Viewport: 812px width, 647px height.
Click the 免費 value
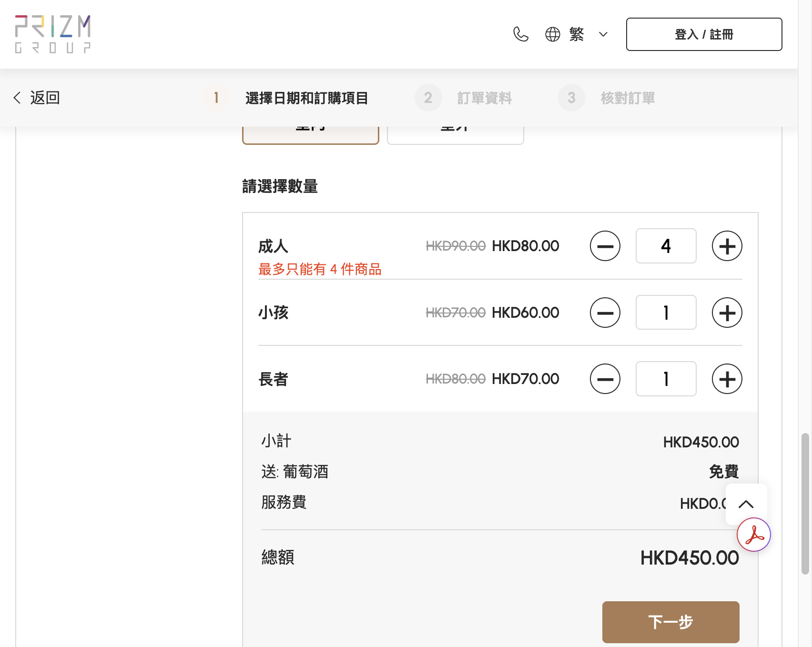tap(724, 472)
